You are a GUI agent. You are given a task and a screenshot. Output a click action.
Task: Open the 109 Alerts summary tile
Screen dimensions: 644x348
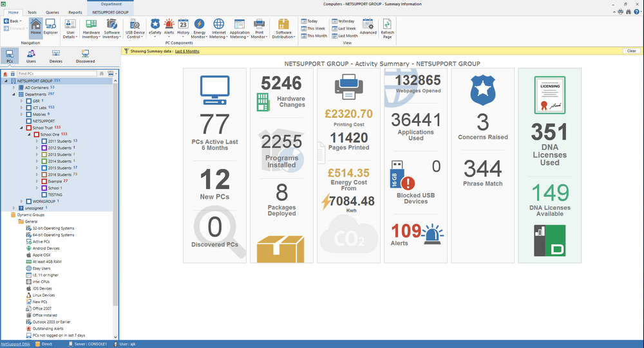[415, 234]
